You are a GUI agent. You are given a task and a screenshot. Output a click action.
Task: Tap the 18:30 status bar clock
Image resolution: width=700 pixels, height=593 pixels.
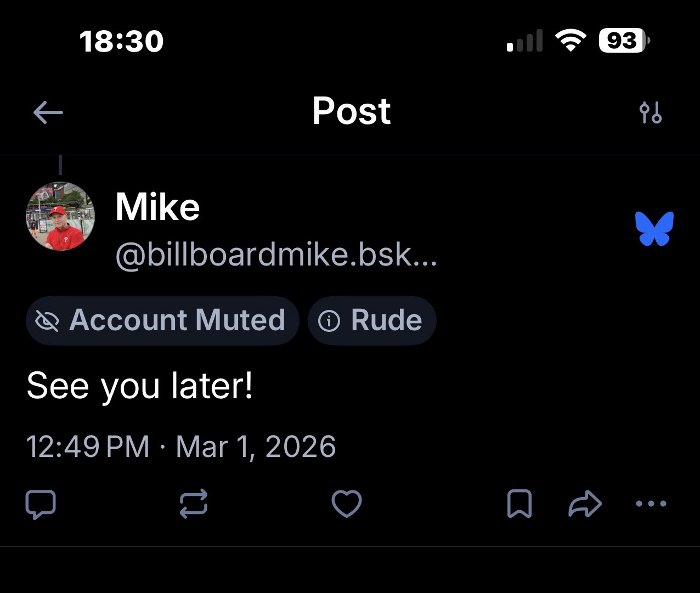[121, 42]
